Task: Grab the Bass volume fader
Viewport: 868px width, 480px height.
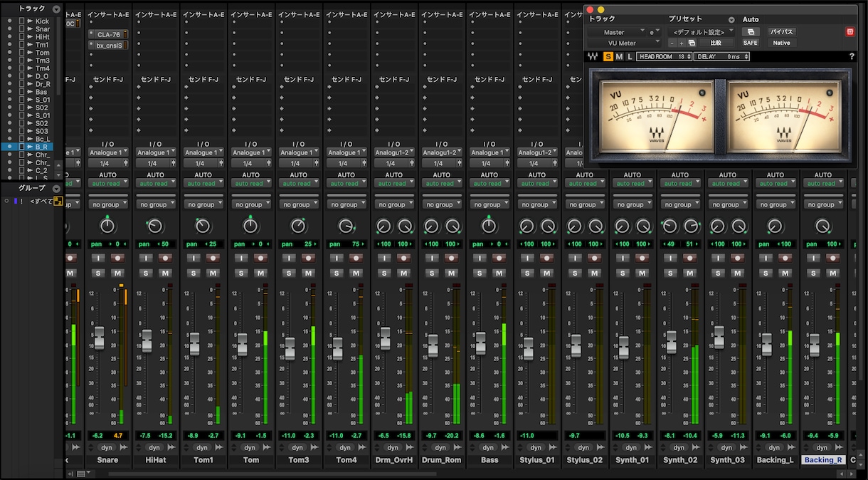Action: click(x=480, y=343)
